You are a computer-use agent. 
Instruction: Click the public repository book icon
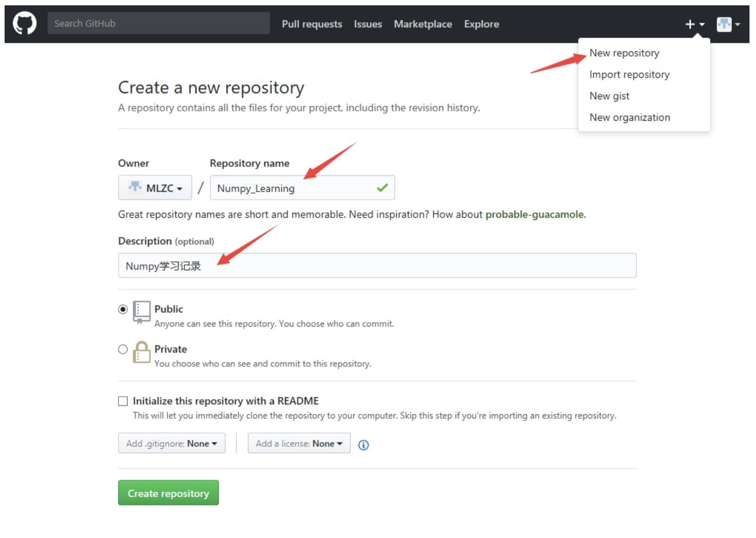click(141, 312)
